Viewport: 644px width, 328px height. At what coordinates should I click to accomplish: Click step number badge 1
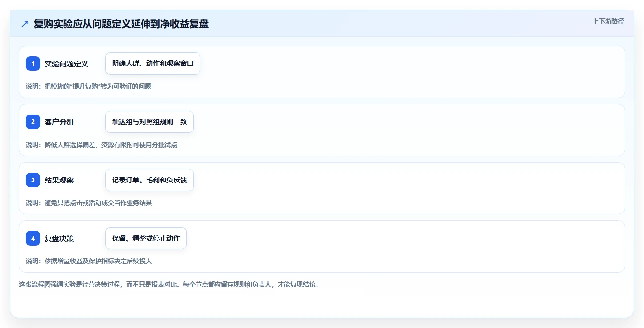coord(33,64)
